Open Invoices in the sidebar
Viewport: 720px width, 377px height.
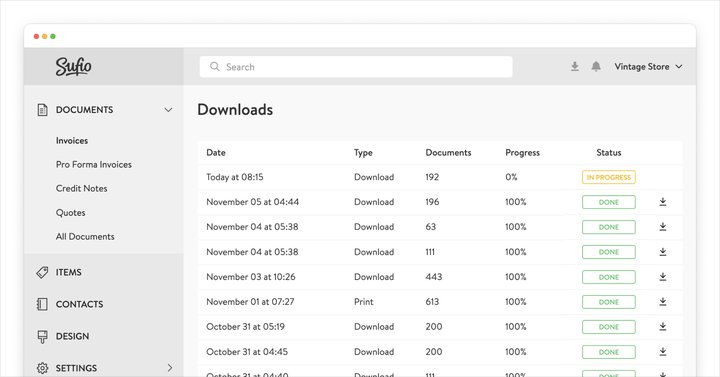tap(72, 141)
